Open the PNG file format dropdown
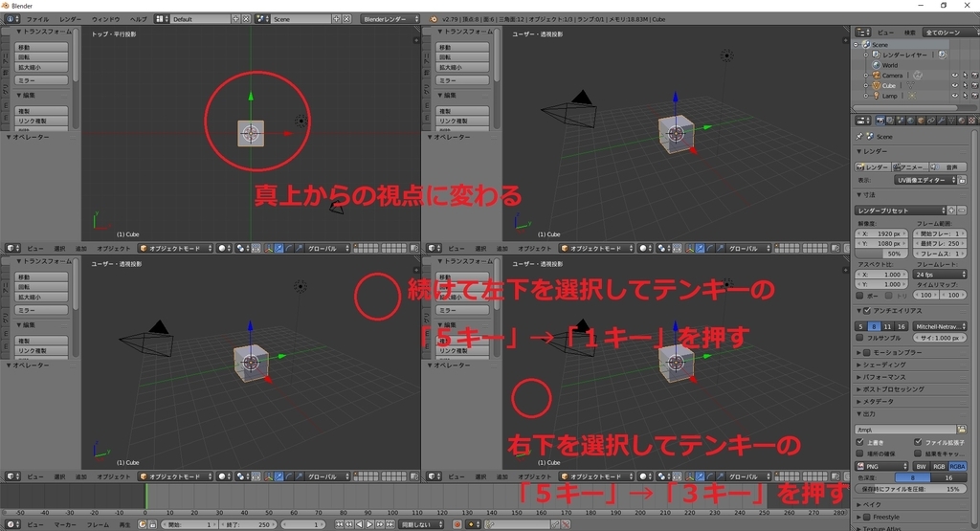This screenshot has width=980, height=531. (x=881, y=466)
